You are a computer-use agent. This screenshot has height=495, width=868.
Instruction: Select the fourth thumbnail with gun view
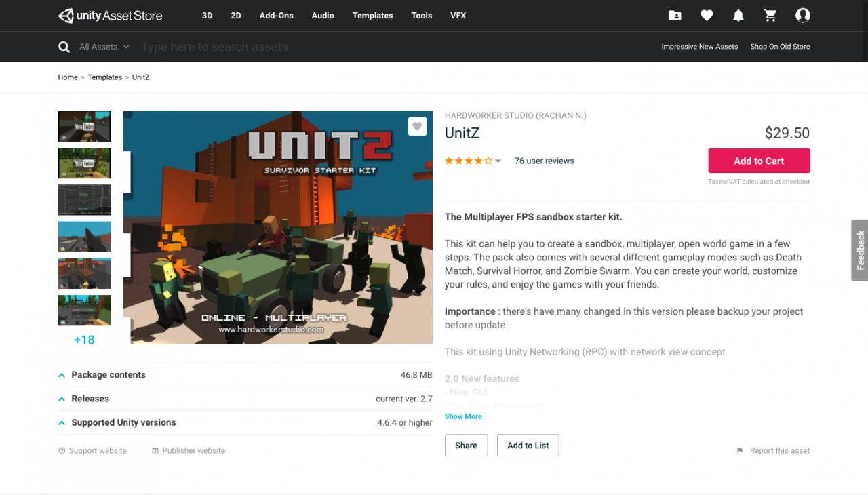point(85,237)
